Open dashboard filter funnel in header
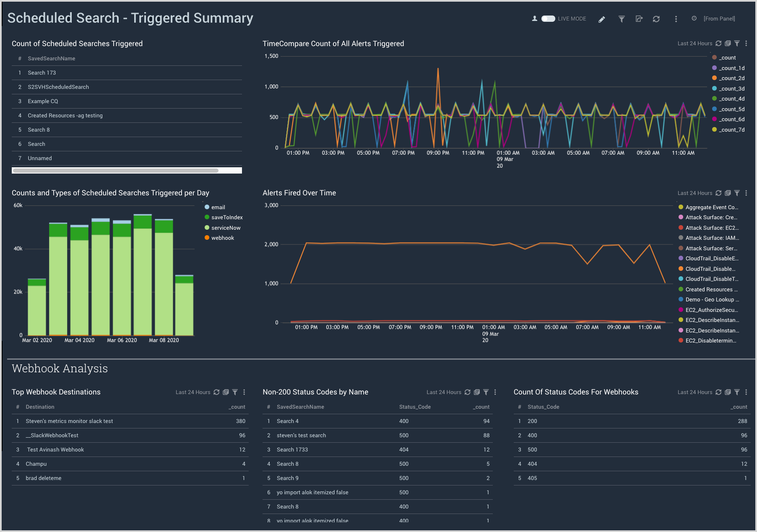The height and width of the screenshot is (532, 757). (622, 19)
